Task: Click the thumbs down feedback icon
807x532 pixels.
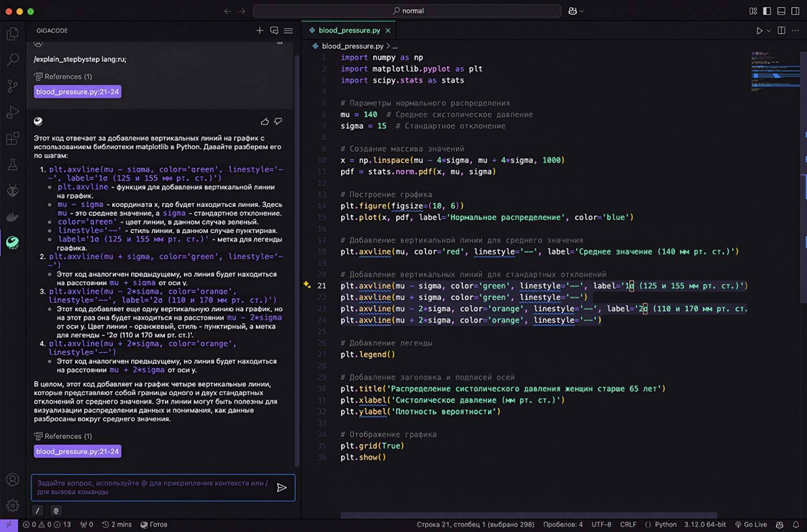Action: [278, 122]
